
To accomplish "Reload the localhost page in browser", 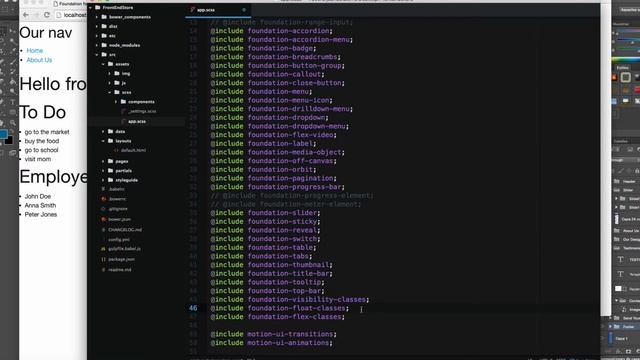I will pos(47,15).
